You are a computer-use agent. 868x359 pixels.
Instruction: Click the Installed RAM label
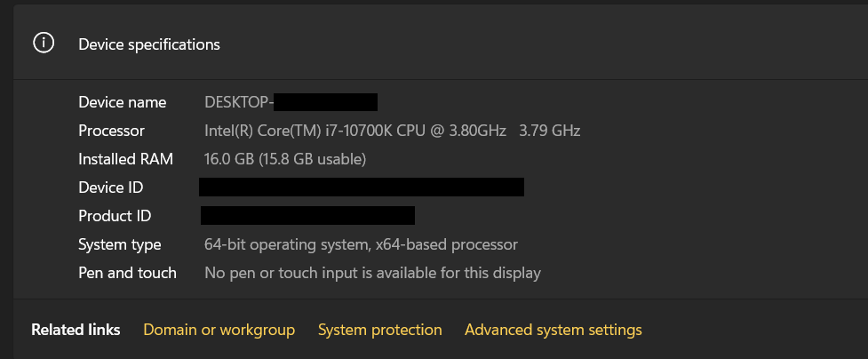pos(126,159)
